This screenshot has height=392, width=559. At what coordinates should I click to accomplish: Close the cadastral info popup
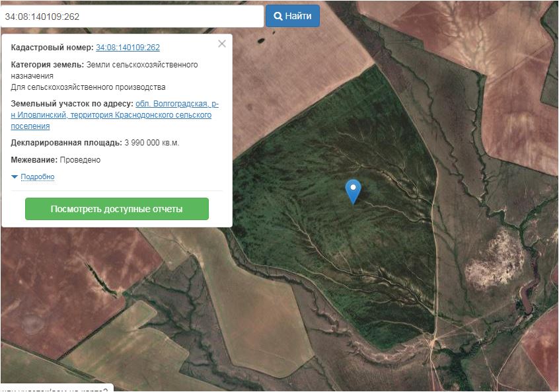tap(222, 44)
